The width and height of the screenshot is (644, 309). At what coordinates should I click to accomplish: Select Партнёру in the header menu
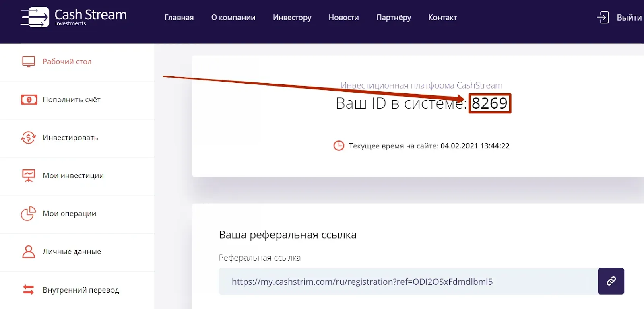point(394,17)
